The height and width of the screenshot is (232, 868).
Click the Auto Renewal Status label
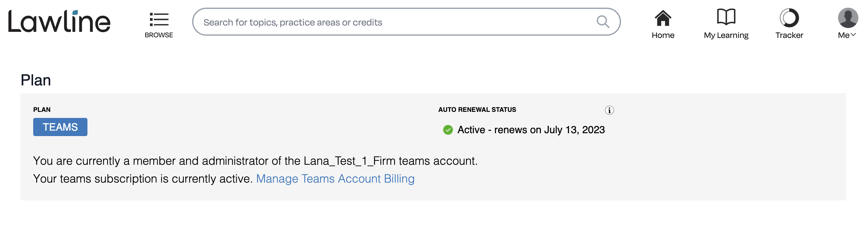click(x=477, y=109)
